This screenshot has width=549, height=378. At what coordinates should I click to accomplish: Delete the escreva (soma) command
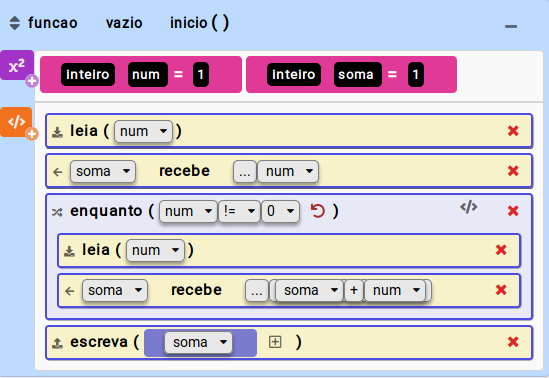pos(513,342)
